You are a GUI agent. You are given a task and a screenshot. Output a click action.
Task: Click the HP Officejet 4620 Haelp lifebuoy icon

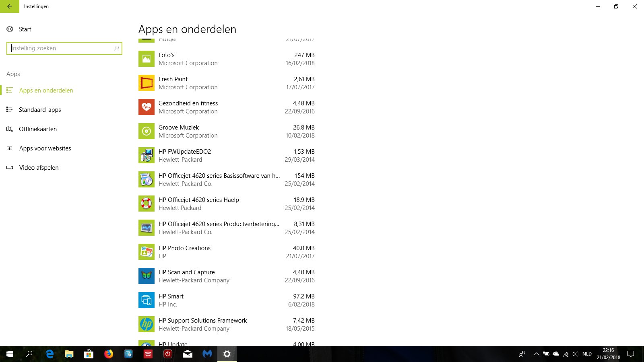point(147,204)
